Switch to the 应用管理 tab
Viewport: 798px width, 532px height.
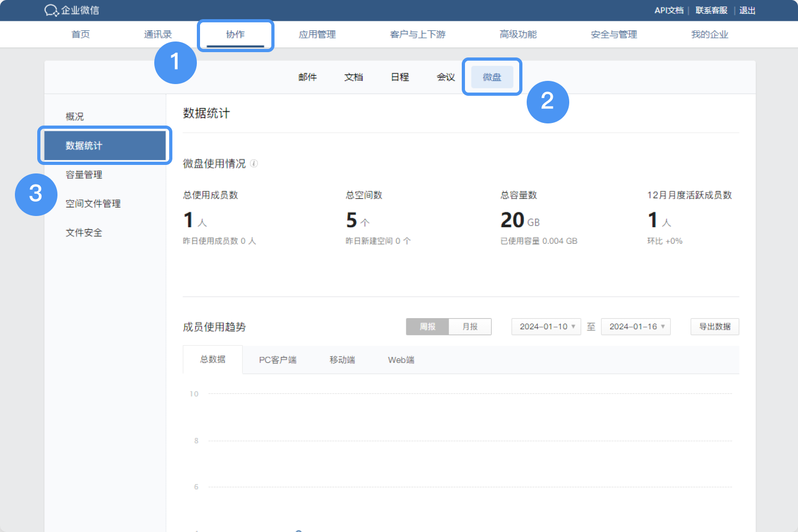tap(317, 34)
